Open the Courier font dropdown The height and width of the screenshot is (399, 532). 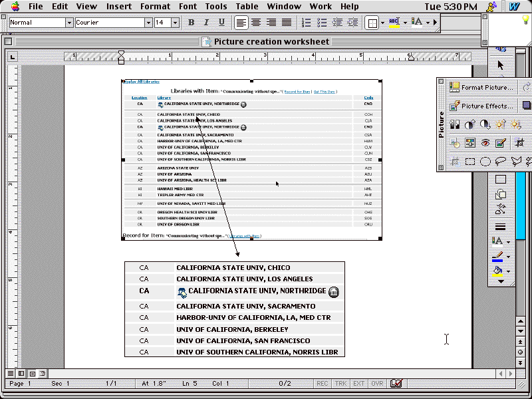pyautogui.click(x=148, y=23)
